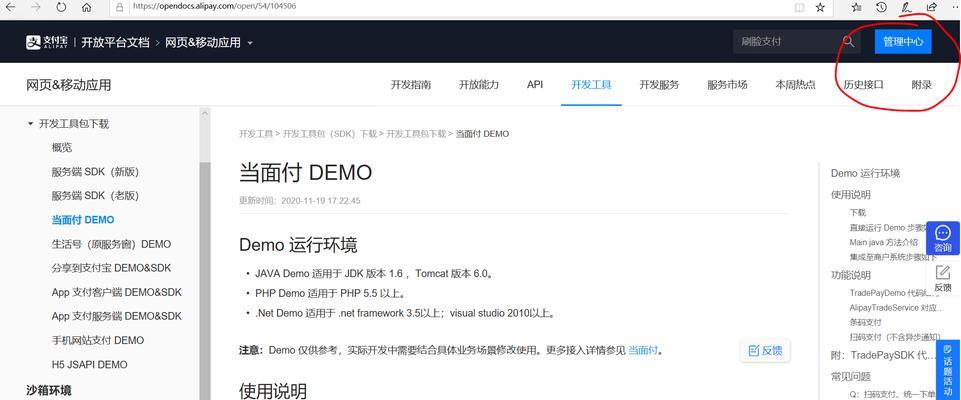
Task: Open the 网页&移动应用 dropdown arrow
Action: pyautogui.click(x=250, y=43)
